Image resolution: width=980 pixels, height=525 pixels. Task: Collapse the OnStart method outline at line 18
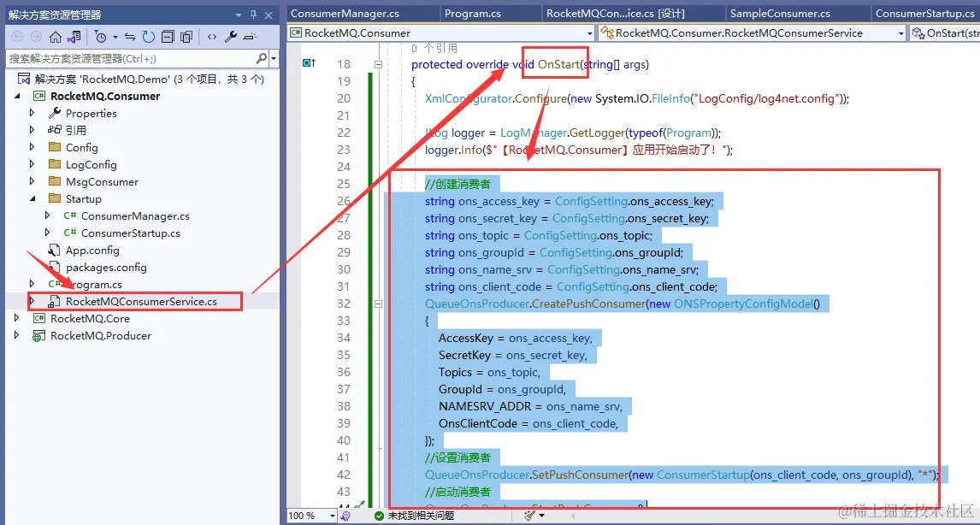[377, 64]
